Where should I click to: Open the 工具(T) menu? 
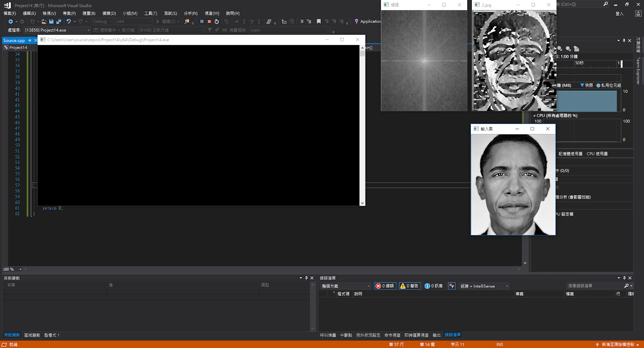(x=151, y=13)
